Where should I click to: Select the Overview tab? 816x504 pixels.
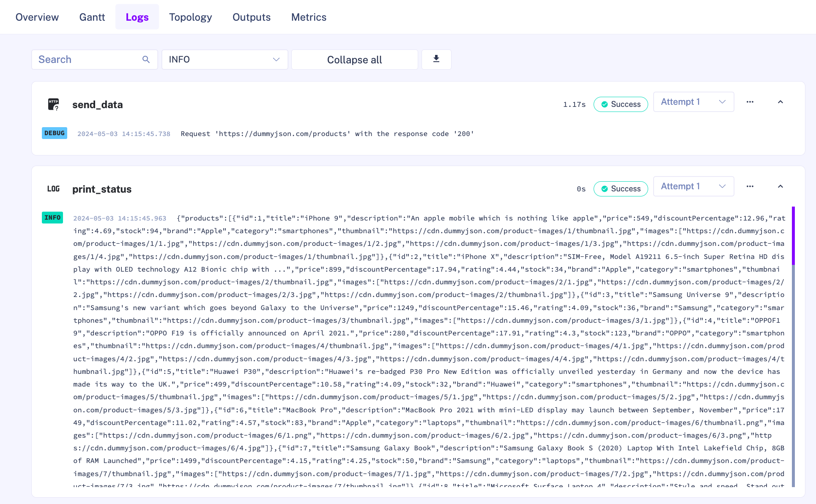(37, 16)
